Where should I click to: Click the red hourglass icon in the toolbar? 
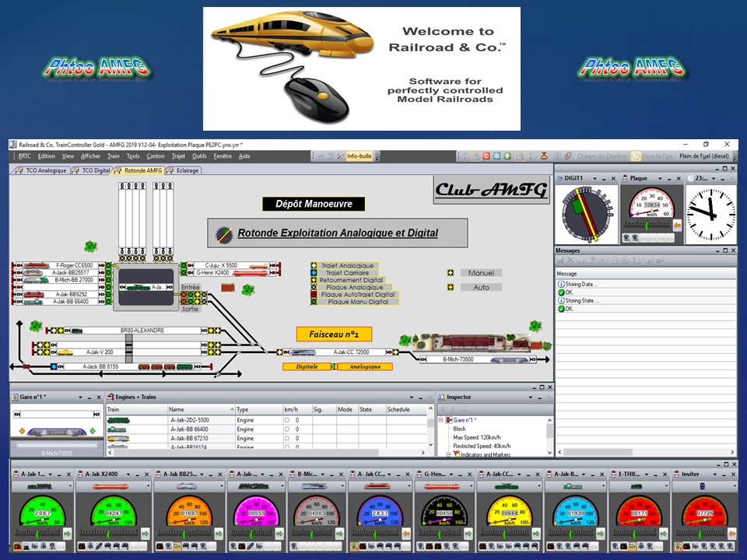[x=544, y=156]
